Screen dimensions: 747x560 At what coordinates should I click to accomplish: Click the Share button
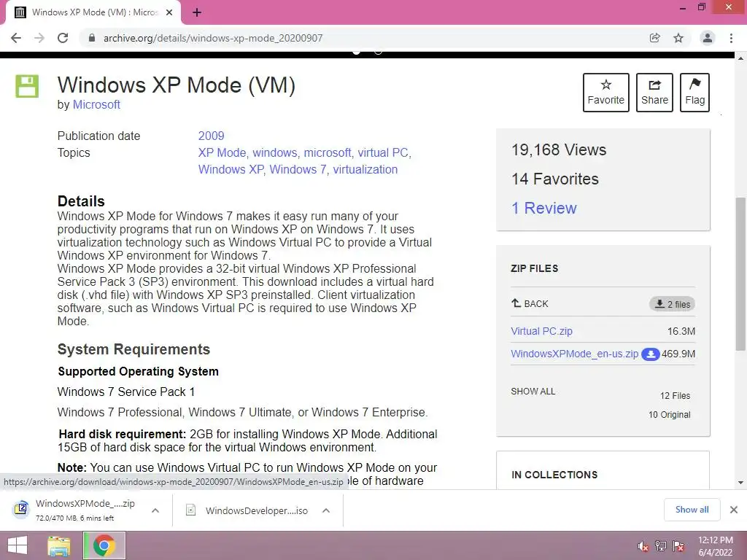(654, 93)
